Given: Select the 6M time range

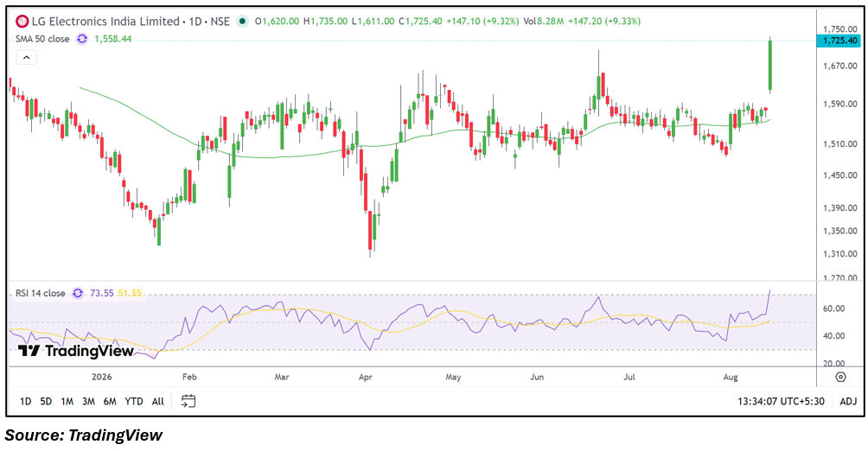Looking at the screenshot, I should 110,402.
